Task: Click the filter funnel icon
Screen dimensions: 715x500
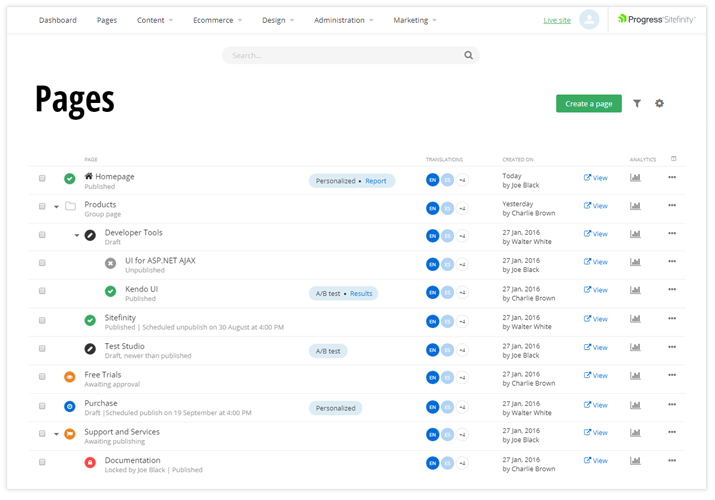Action: coord(637,104)
